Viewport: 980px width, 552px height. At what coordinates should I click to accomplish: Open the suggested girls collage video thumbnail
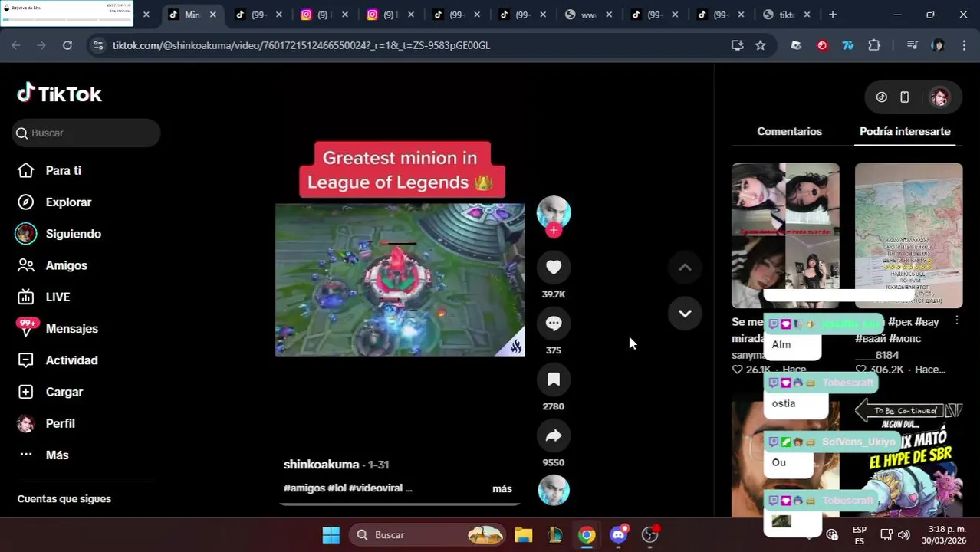[785, 235]
